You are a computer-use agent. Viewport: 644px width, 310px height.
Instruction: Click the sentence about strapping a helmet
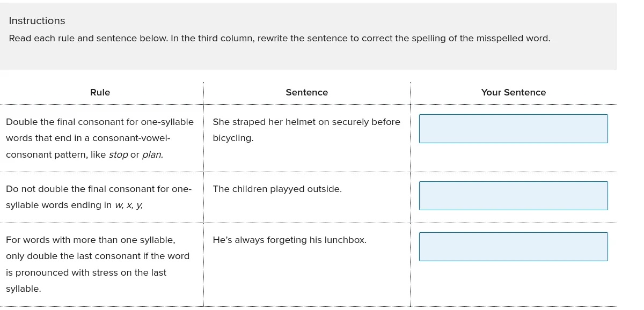tap(306, 130)
